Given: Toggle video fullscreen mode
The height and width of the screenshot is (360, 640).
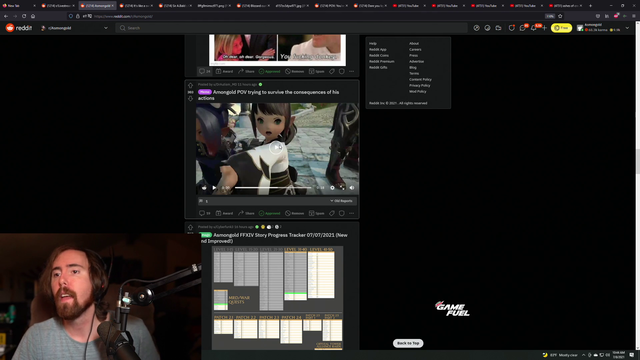Looking at the screenshot, I should 342,188.
